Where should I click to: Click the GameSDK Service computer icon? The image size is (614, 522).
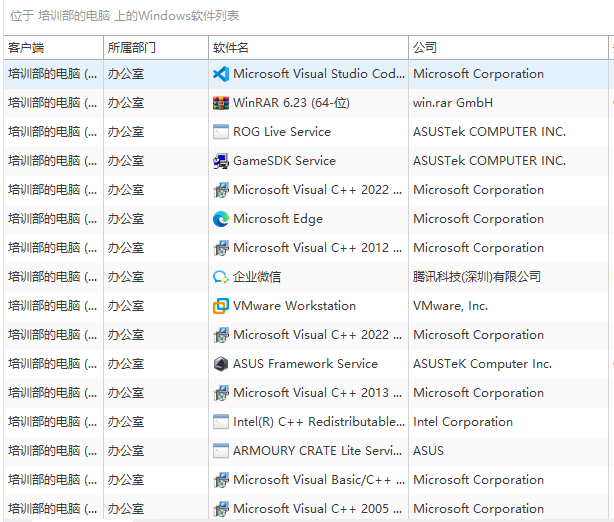[x=221, y=161]
